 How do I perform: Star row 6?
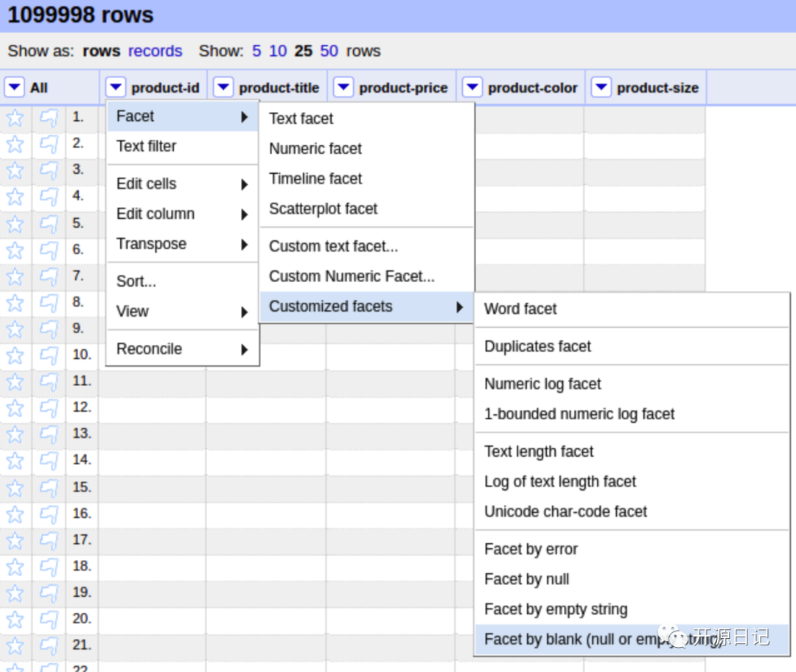(x=15, y=250)
